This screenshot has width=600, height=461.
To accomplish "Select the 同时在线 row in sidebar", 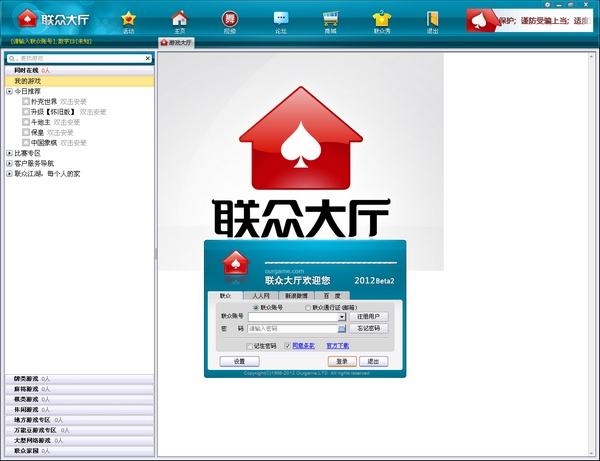I will (x=80, y=70).
